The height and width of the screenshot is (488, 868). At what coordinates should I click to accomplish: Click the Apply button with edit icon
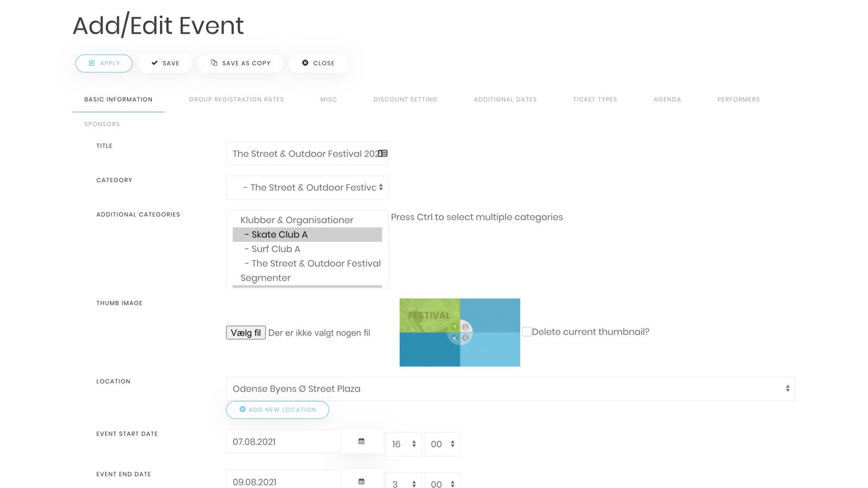point(104,63)
